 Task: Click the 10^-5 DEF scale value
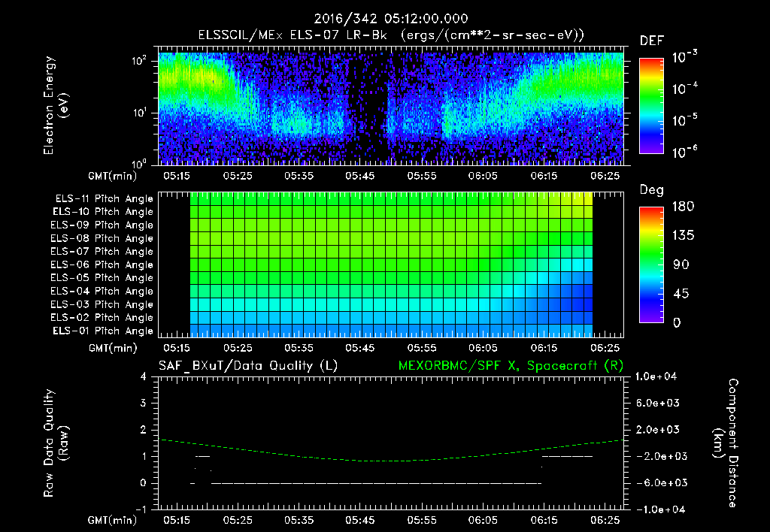point(685,119)
